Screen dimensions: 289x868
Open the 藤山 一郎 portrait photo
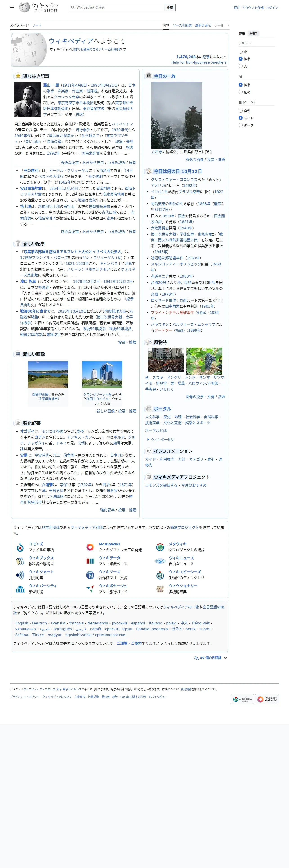pos(28,100)
